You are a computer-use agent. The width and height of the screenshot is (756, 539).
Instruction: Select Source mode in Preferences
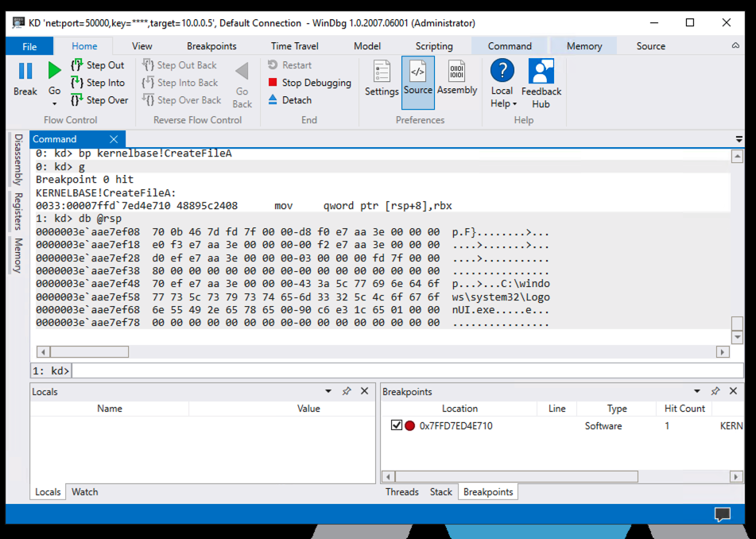(x=418, y=83)
